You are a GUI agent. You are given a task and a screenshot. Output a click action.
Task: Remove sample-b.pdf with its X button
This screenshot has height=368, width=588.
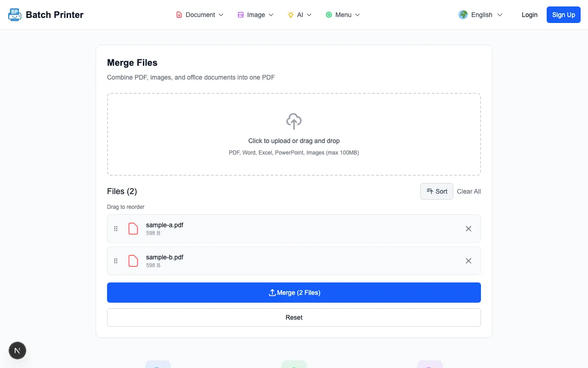[469, 261]
